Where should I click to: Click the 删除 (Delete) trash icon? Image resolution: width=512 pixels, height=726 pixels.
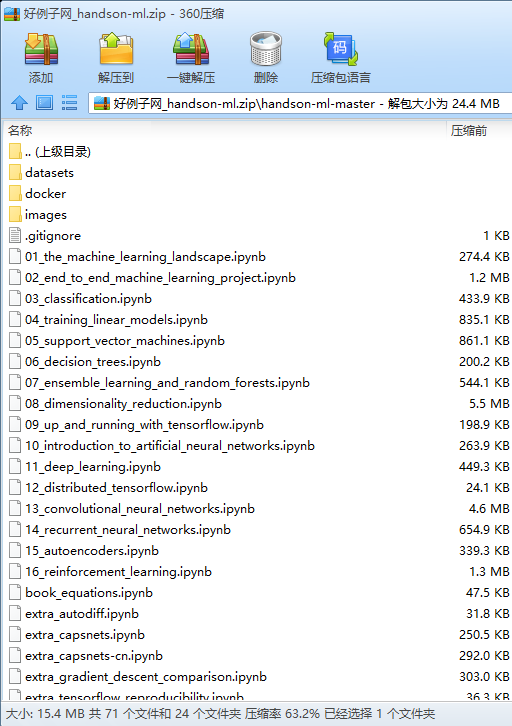coord(266,57)
